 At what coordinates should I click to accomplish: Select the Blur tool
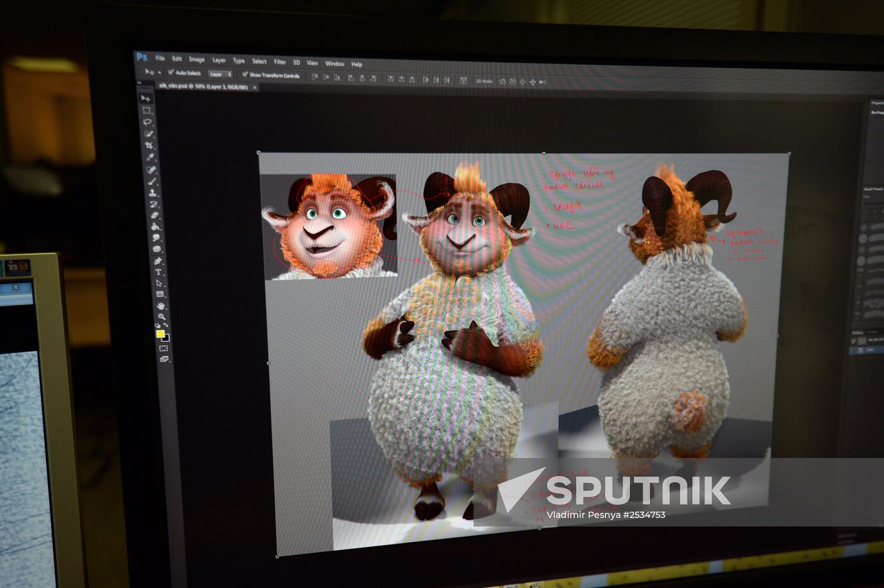tap(156, 237)
